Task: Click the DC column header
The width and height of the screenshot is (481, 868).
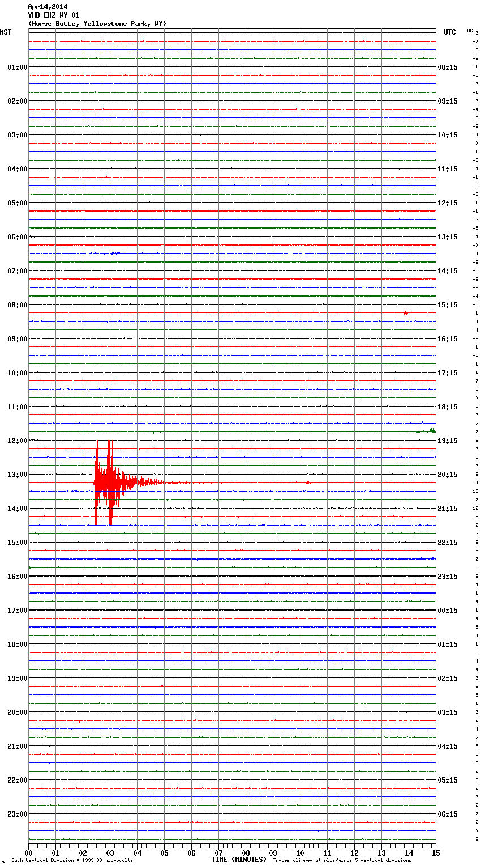Action: click(x=470, y=31)
